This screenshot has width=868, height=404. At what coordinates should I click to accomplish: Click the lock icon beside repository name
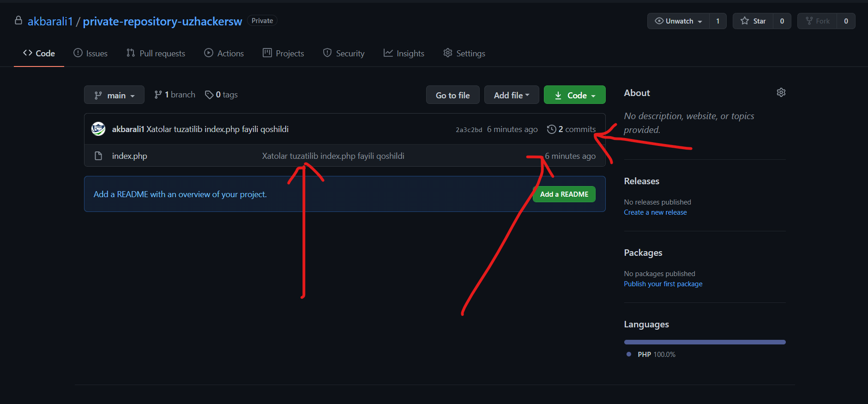pyautogui.click(x=18, y=20)
